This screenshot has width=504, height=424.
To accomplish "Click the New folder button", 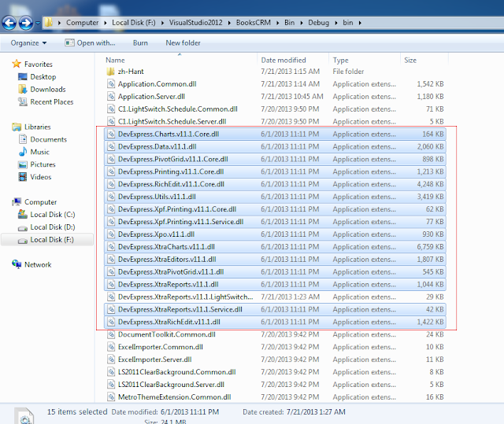I will point(183,43).
